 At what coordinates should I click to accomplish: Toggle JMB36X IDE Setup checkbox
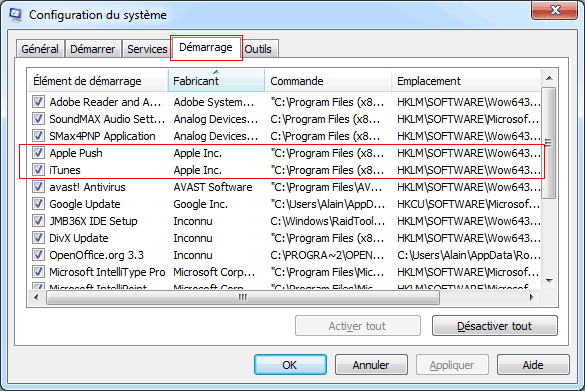pyautogui.click(x=38, y=221)
